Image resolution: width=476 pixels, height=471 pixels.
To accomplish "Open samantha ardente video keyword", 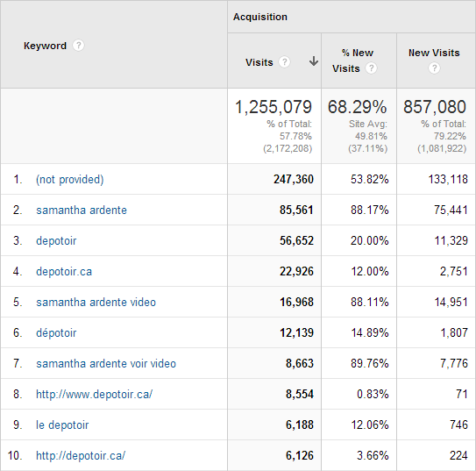I will tap(96, 302).
